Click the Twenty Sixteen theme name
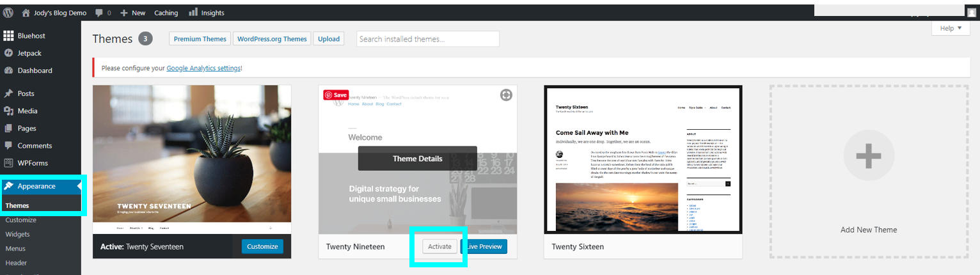The image size is (980, 275). click(x=578, y=246)
